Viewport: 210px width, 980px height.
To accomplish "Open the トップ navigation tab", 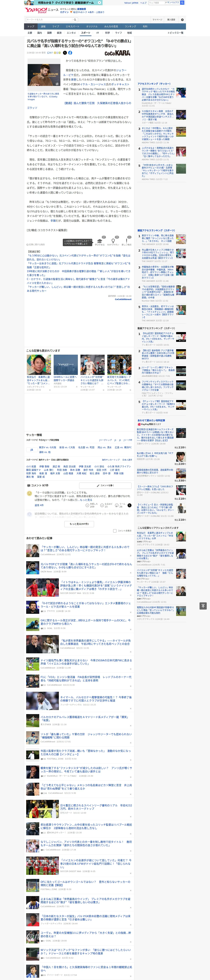I will coord(31,27).
